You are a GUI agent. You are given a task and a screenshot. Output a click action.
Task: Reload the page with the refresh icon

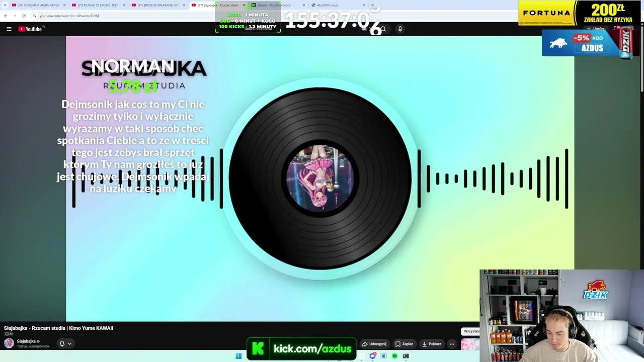24,16
